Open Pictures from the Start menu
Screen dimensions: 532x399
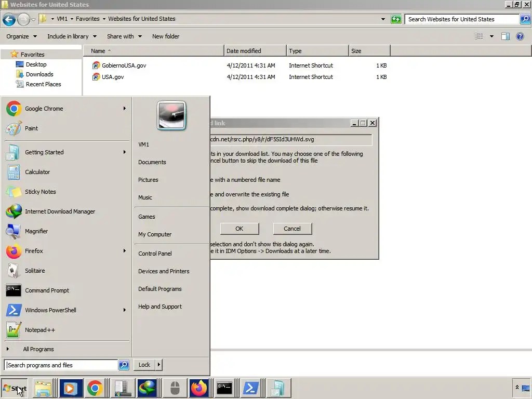click(x=148, y=180)
